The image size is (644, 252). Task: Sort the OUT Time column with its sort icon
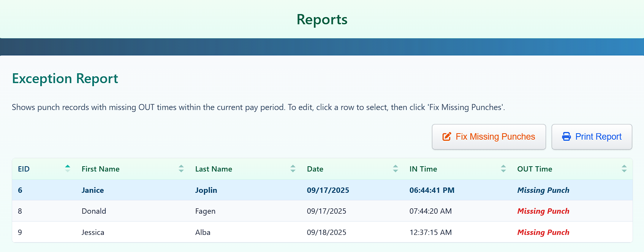tap(624, 169)
